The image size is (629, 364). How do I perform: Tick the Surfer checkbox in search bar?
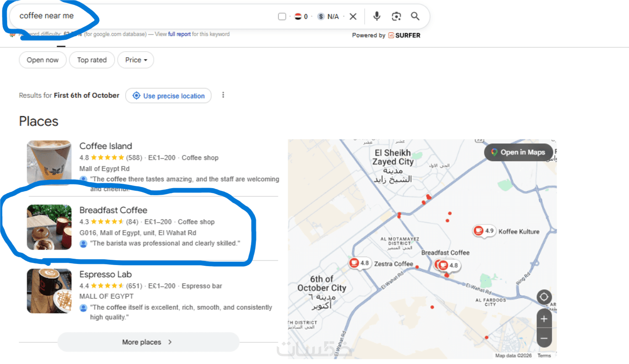coord(282,16)
